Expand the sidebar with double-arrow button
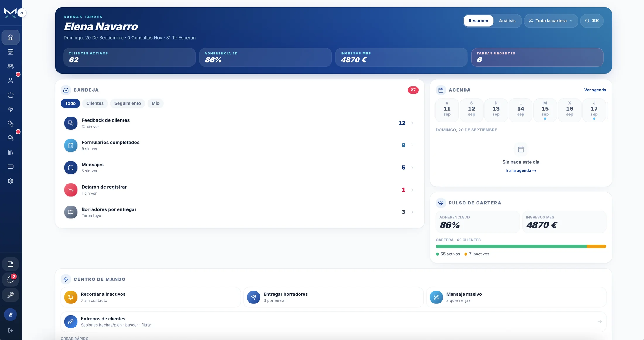The image size is (644, 340). [x=22, y=13]
